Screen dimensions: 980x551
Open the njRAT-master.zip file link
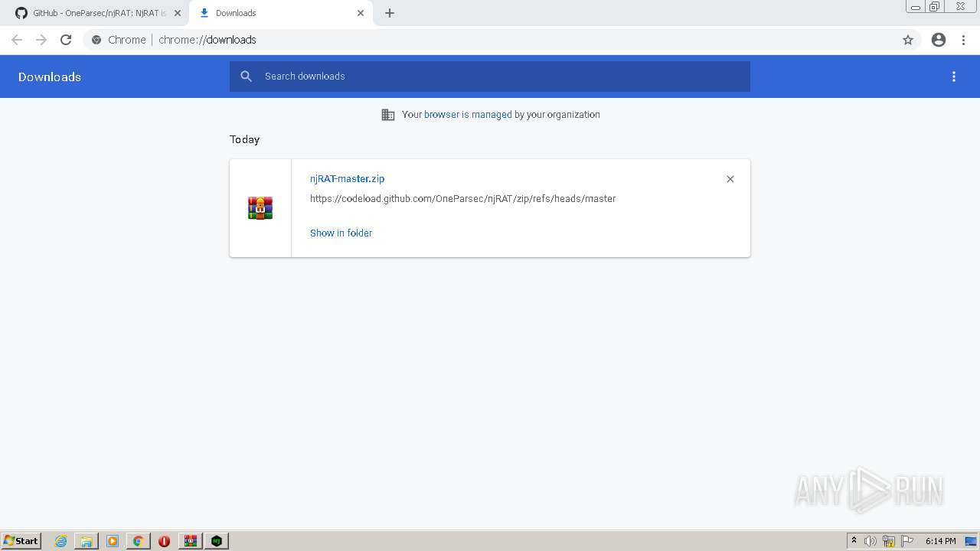[x=347, y=179]
